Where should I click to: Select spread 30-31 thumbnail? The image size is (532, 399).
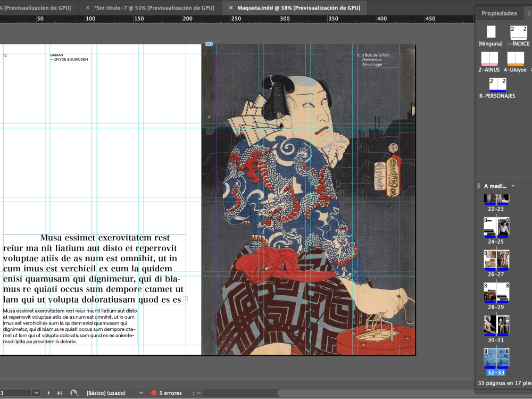[496, 325]
